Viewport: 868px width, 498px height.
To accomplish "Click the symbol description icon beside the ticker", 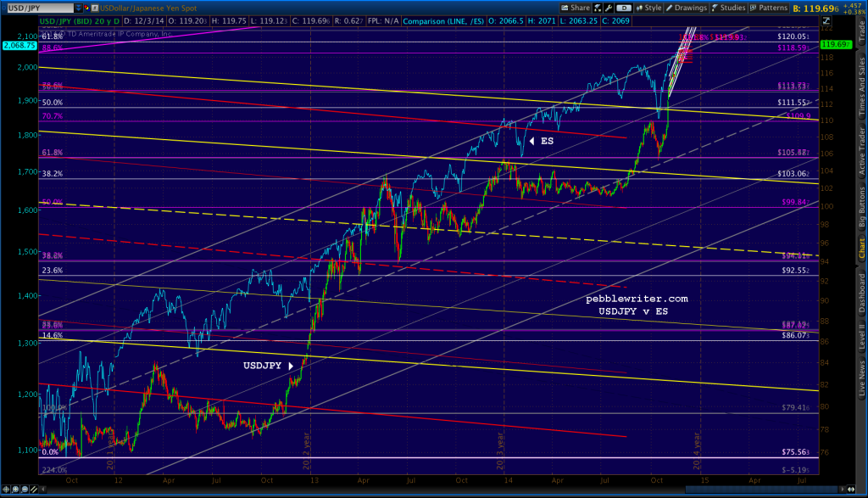I will (x=95, y=8).
